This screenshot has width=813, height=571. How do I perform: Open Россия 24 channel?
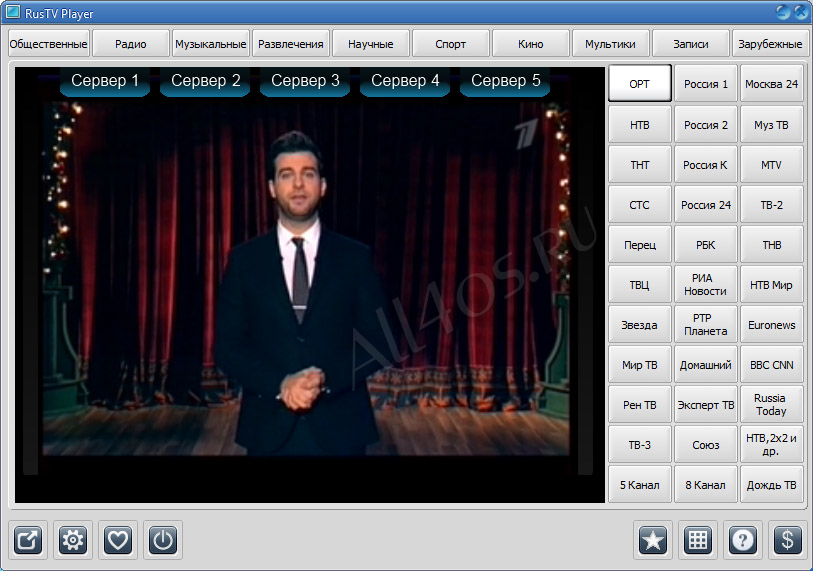tap(705, 204)
